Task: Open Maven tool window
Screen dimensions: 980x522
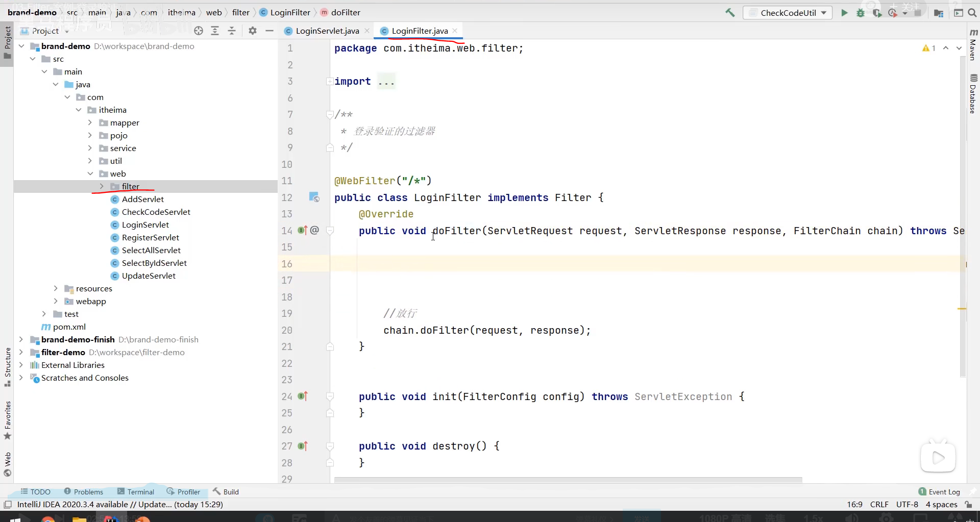Action: (973, 45)
